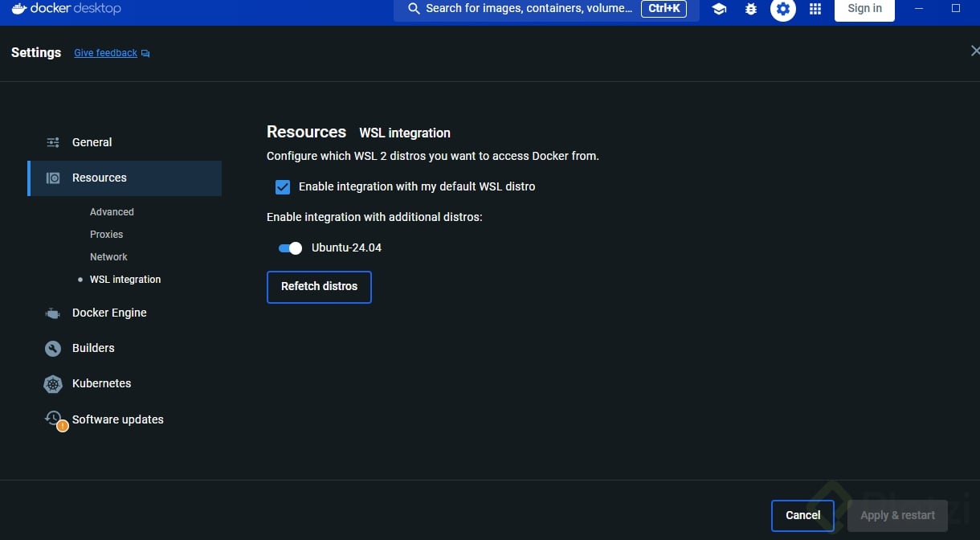Open the Kubernetes settings section

click(x=125, y=383)
